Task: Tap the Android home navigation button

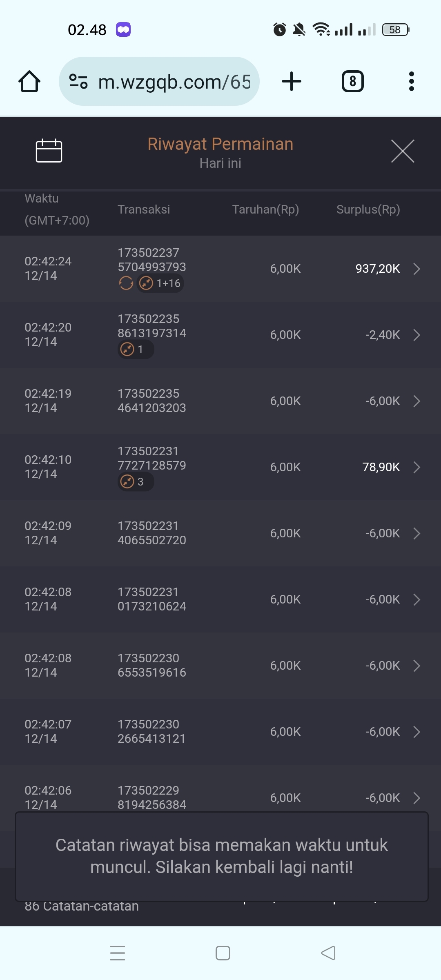Action: tap(223, 953)
